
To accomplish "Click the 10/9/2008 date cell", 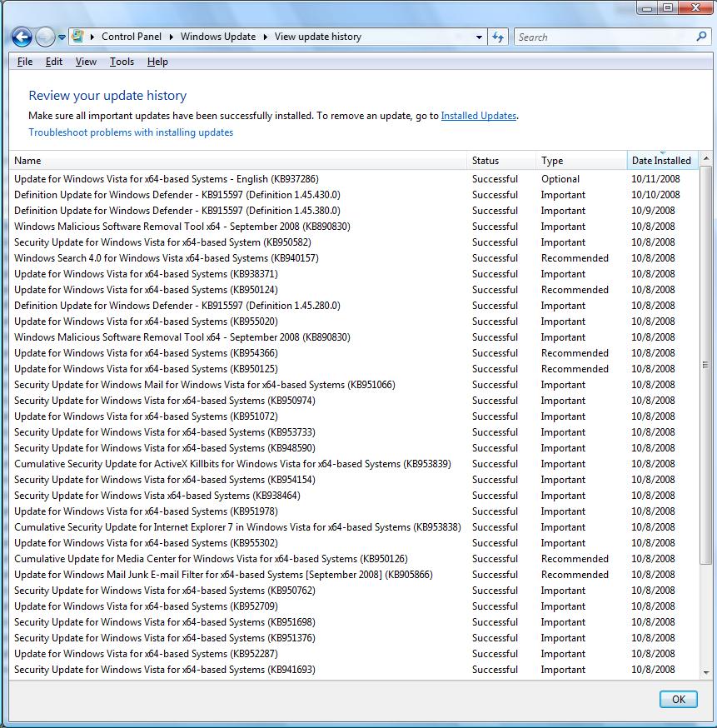I will pyautogui.click(x=653, y=211).
